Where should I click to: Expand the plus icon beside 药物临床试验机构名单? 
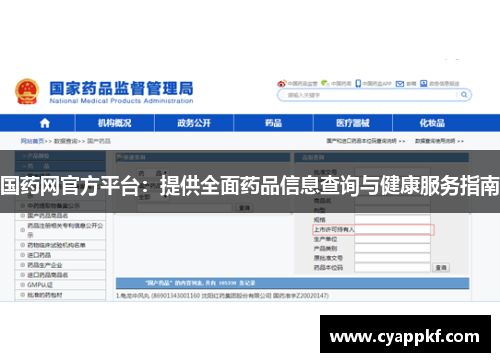[x=22, y=245]
